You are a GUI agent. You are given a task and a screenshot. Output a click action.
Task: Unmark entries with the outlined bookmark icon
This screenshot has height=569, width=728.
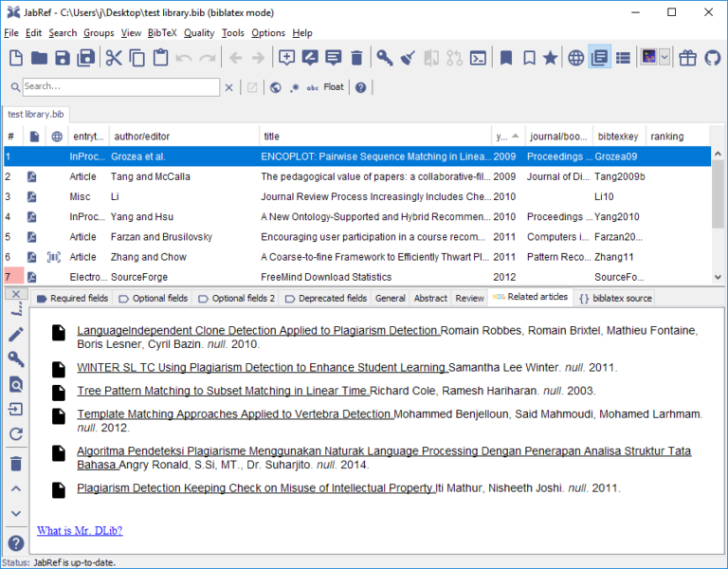(x=529, y=58)
